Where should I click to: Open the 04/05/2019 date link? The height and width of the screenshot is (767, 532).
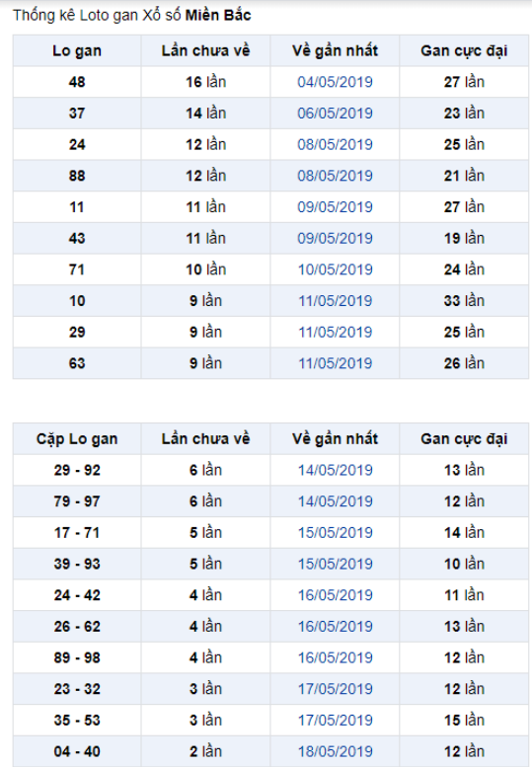click(x=335, y=82)
